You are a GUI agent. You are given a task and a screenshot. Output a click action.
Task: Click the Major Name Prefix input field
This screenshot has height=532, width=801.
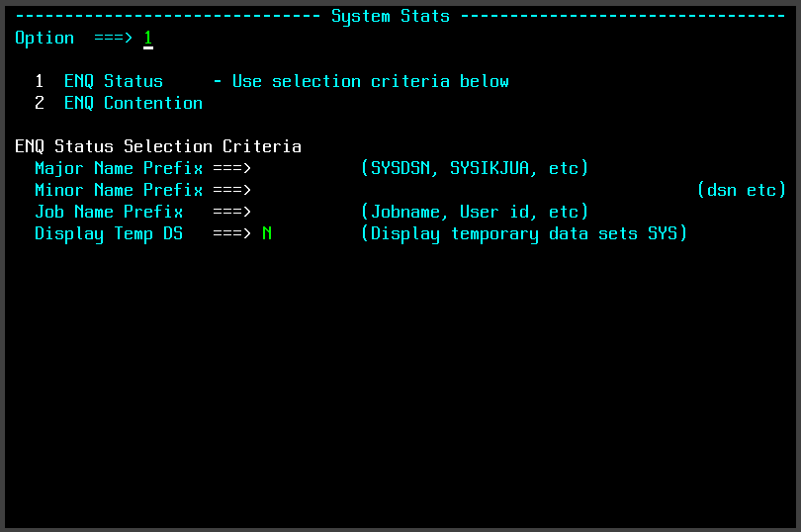coord(306,168)
